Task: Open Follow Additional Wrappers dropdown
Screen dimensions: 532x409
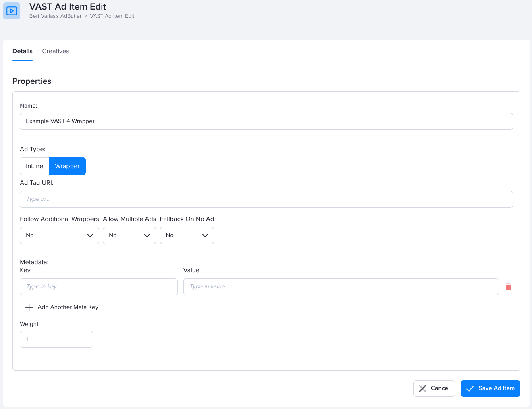Action: [x=59, y=236]
